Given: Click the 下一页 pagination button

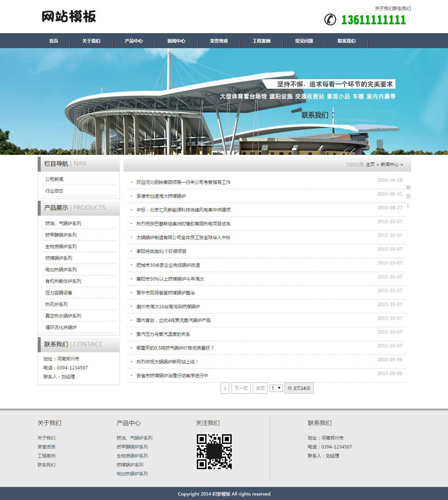Looking at the screenshot, I should [x=241, y=388].
